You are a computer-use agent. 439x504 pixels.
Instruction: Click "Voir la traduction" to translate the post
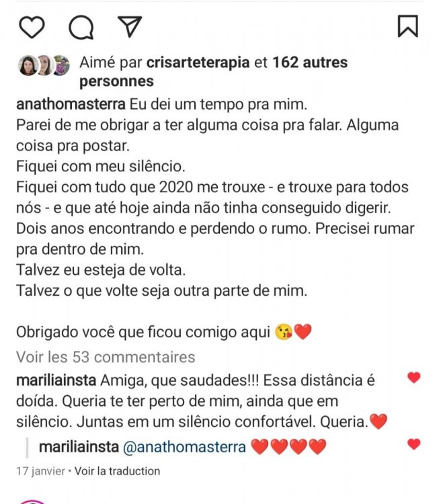coord(118,471)
